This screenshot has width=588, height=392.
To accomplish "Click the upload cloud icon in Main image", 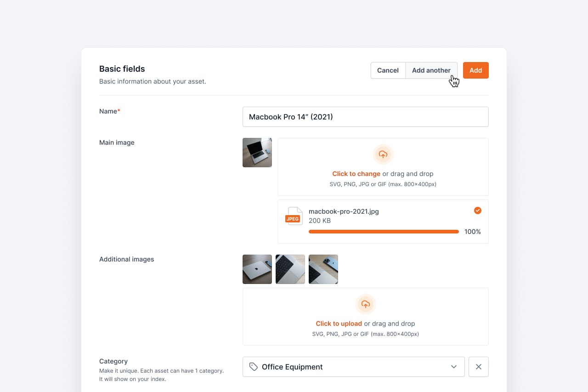I will point(383,154).
